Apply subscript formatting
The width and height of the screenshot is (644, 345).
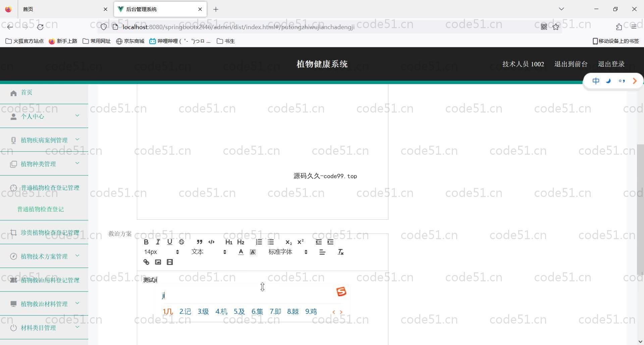click(x=288, y=242)
